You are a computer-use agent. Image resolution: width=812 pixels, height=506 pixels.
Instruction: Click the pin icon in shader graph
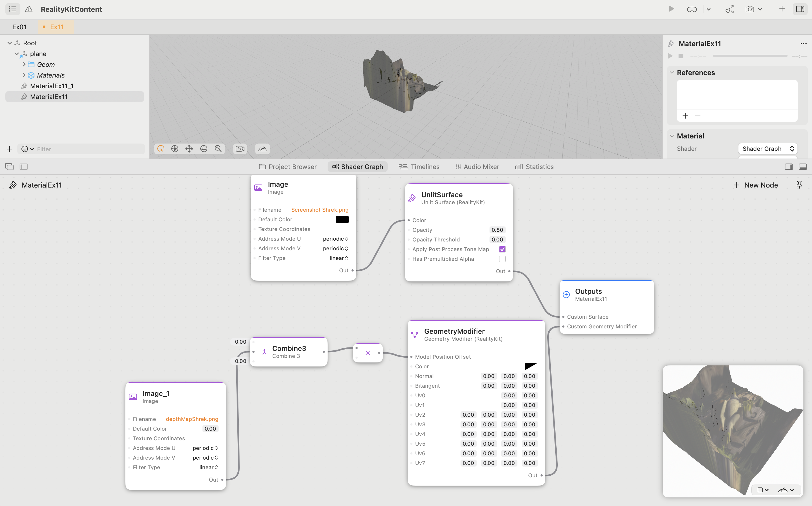click(x=799, y=185)
